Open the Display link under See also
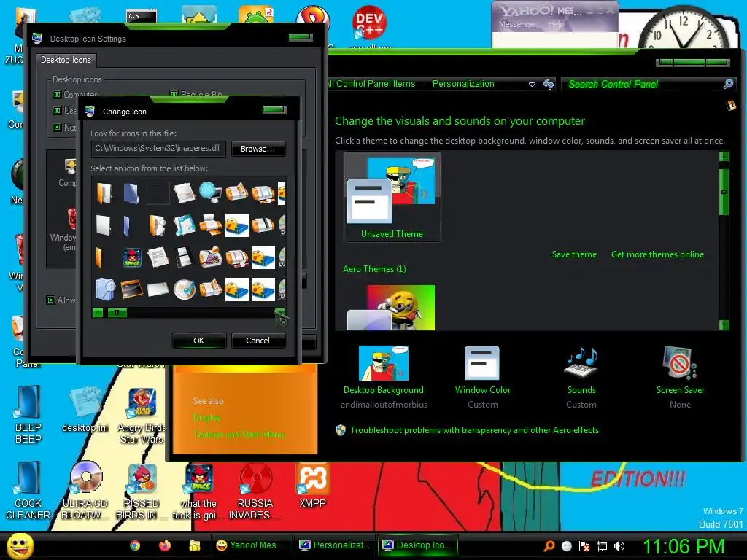The height and width of the screenshot is (560, 747). [206, 418]
